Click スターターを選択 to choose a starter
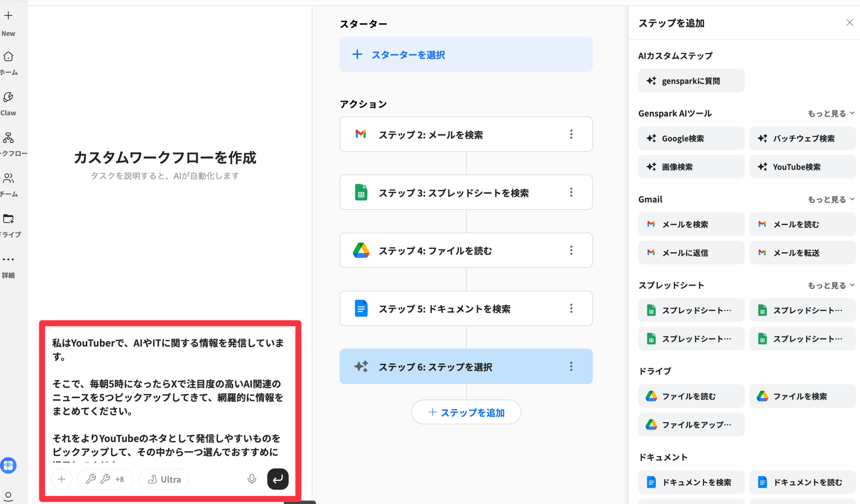Image resolution: width=860 pixels, height=504 pixels. coord(466,54)
